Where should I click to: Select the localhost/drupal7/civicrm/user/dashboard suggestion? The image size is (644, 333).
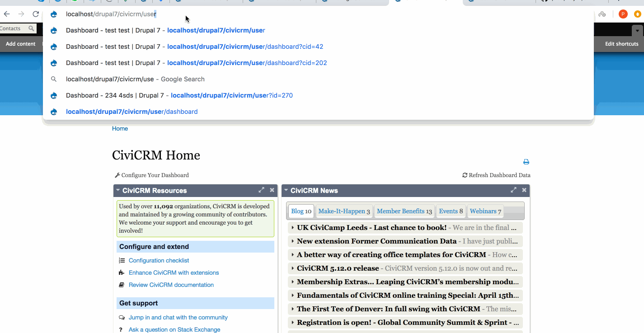318,112
